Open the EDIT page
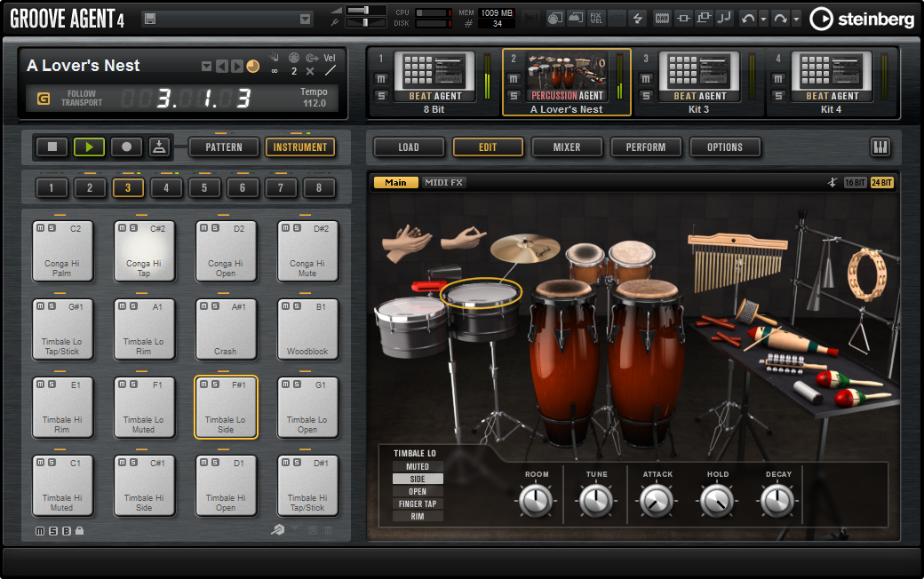This screenshot has width=924, height=579. (x=488, y=147)
